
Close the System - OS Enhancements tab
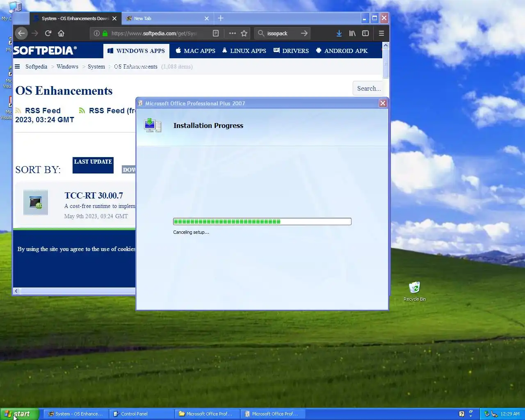click(114, 18)
